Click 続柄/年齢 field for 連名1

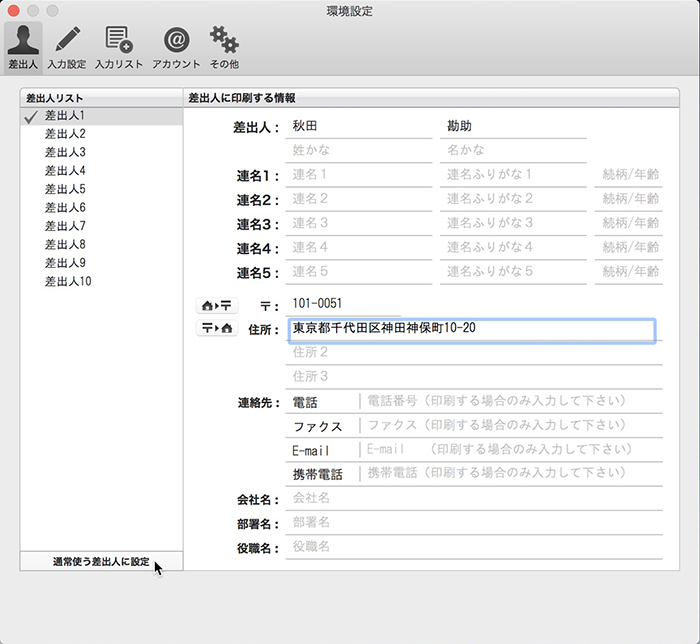coord(629,174)
